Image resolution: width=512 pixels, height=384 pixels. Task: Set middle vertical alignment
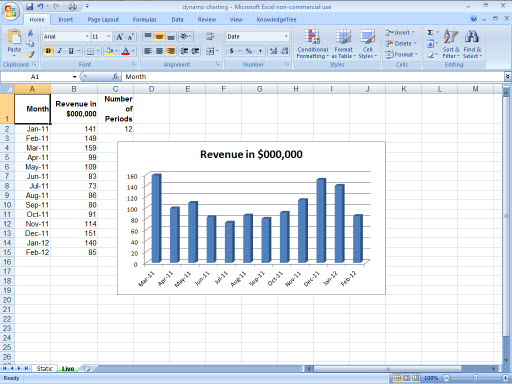pos(159,36)
